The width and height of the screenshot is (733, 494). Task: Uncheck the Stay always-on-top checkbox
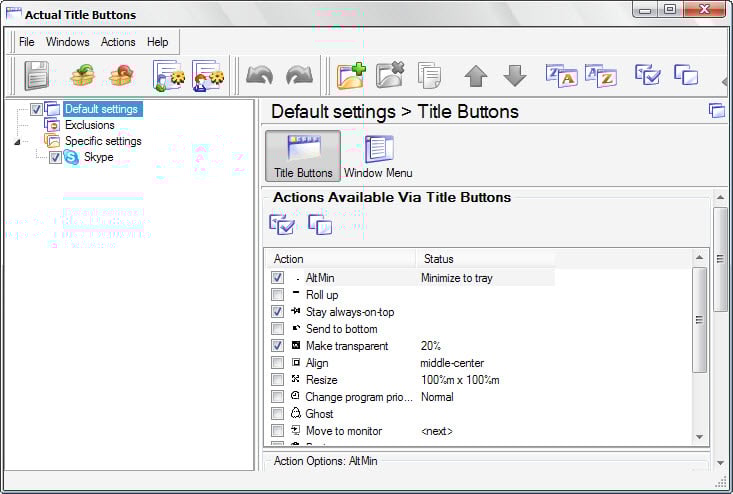(x=277, y=312)
